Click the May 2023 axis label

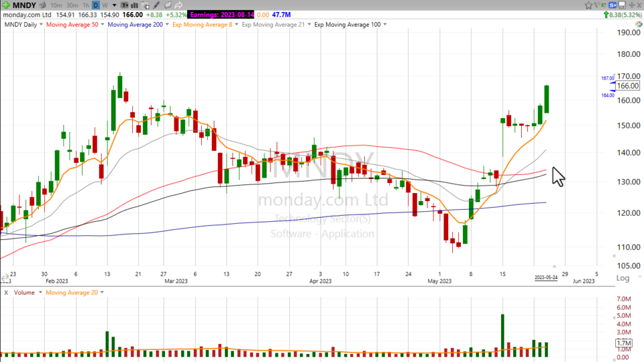(439, 281)
